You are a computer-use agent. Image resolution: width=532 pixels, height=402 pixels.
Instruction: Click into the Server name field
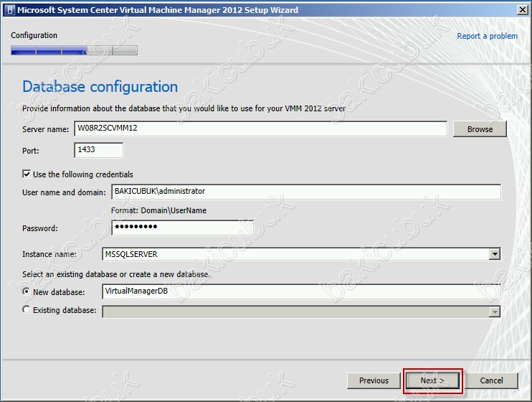[260, 128]
